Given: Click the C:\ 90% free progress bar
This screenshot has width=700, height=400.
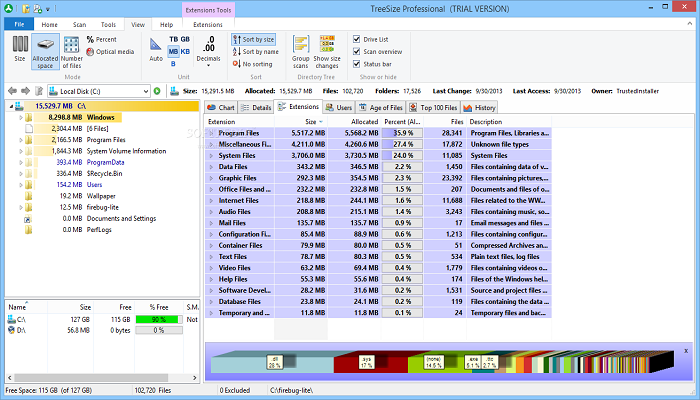Looking at the screenshot, I should [159, 320].
